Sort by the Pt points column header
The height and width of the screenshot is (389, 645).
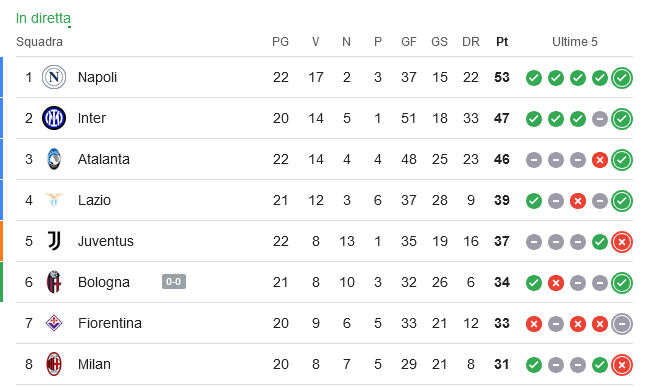point(502,42)
